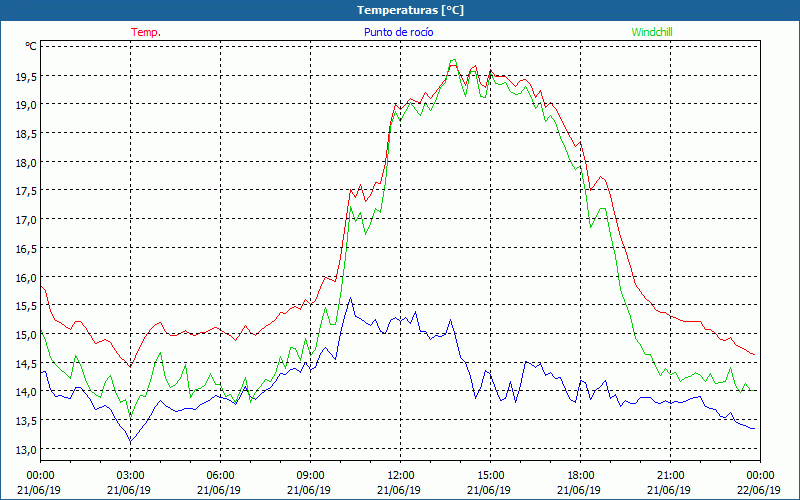Click the 17,5 y-axis value
Screen dimensions: 800x500
point(28,191)
